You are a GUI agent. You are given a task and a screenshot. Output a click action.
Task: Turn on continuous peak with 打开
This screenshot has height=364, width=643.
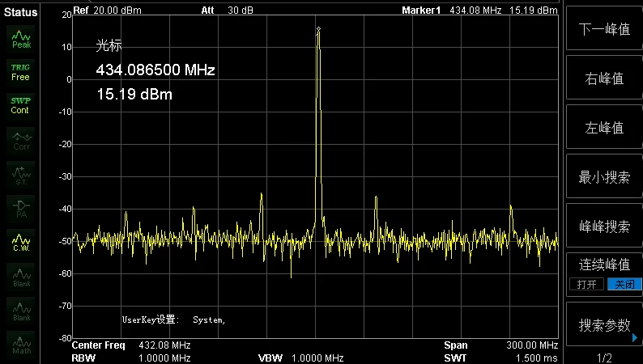tap(586, 284)
